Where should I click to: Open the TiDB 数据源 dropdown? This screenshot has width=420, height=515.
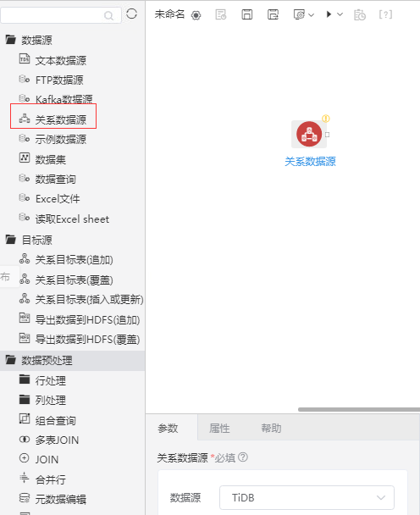click(307, 497)
